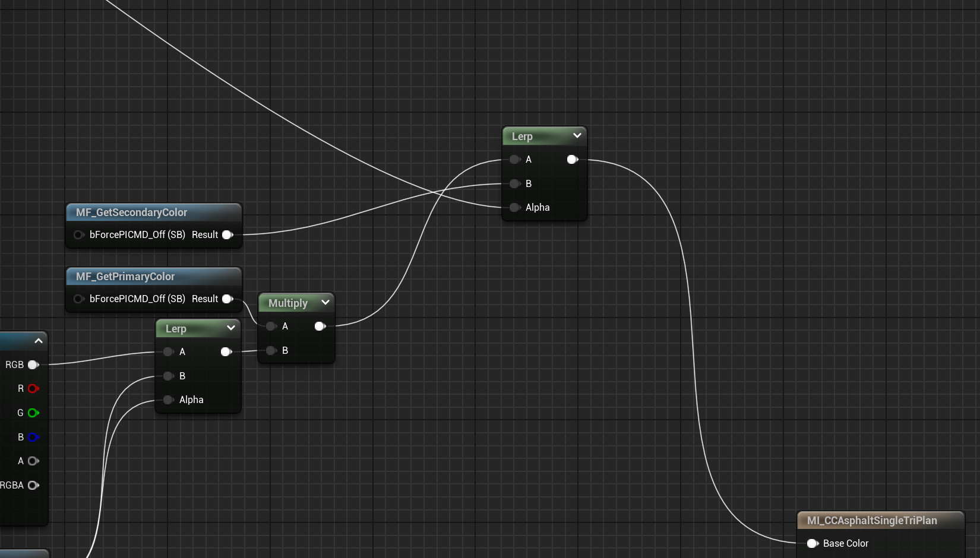The width and height of the screenshot is (980, 558).
Task: Click the Alpha input pin on the Lerp wired to Multiply
Action: (x=169, y=400)
